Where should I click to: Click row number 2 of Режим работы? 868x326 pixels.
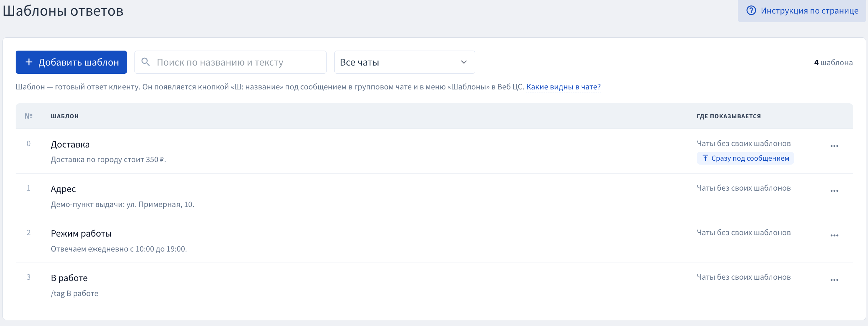[28, 232]
